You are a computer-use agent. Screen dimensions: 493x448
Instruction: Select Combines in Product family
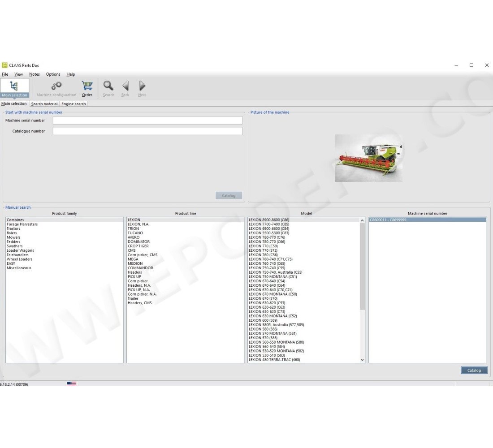(65, 220)
